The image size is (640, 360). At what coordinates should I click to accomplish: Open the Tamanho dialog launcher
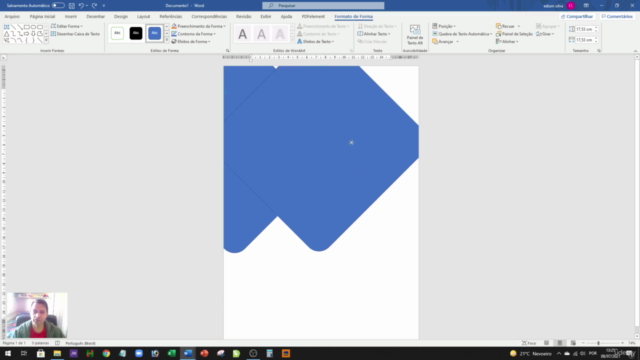pos(599,51)
